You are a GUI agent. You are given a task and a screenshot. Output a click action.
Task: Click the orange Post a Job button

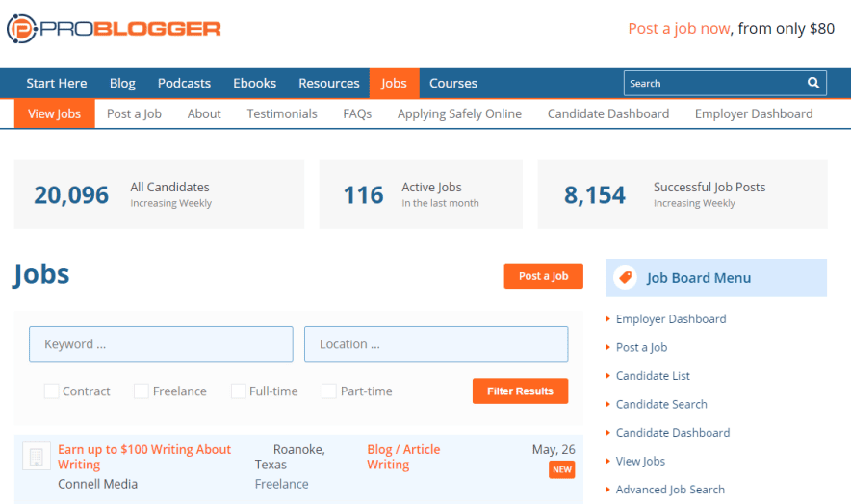(543, 276)
